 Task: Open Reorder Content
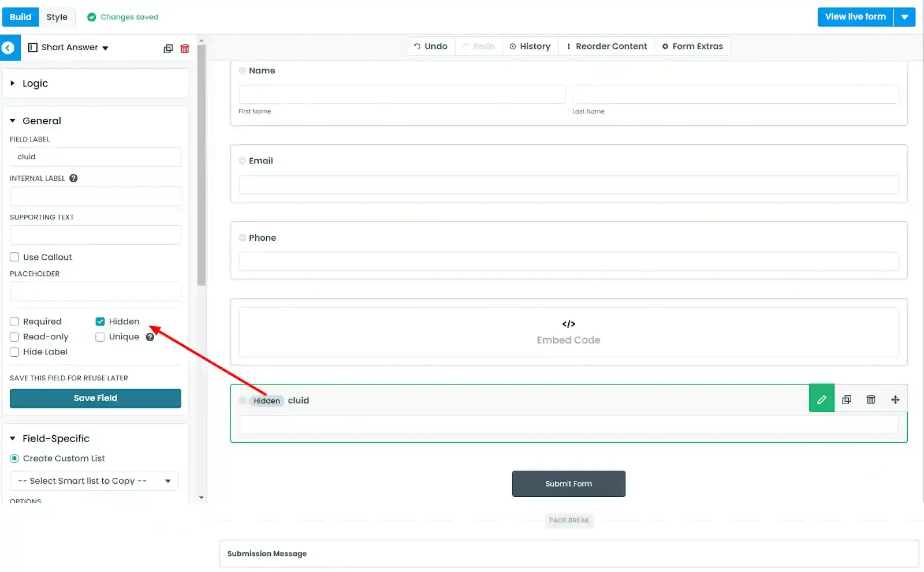coord(607,47)
